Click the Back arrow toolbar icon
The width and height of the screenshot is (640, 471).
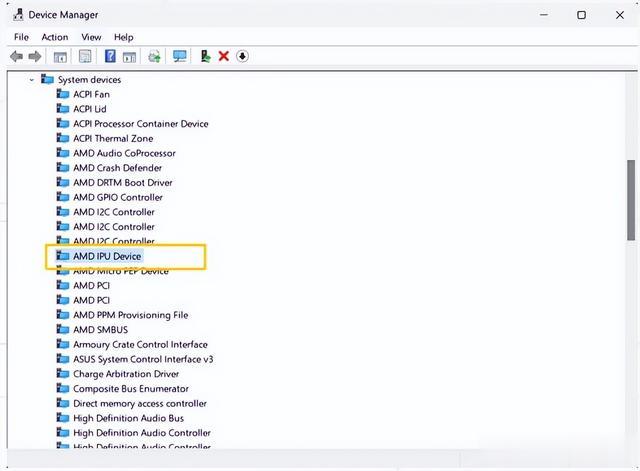[x=16, y=56]
